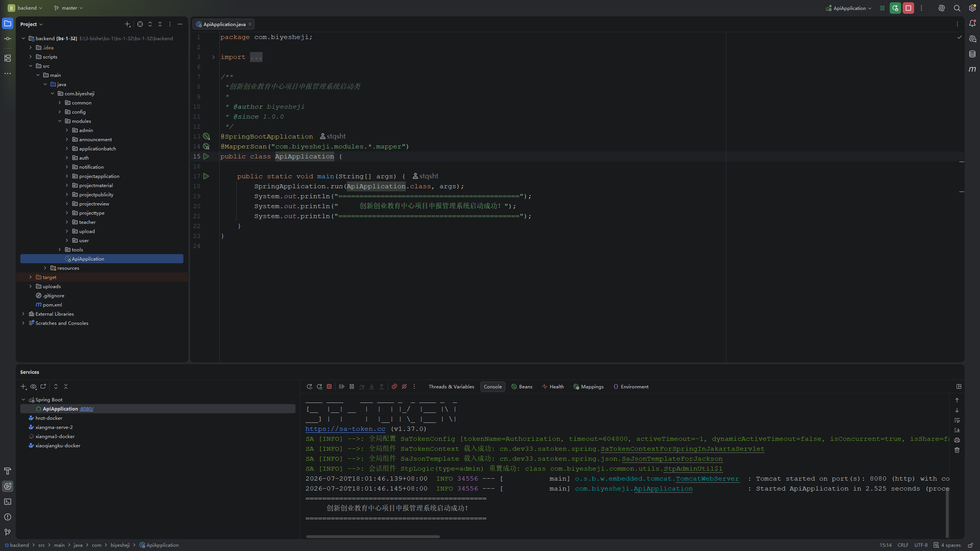Click SaJsonTemplateForJackson link in console
Screen dimensions: 980x551
pyautogui.click(x=672, y=459)
